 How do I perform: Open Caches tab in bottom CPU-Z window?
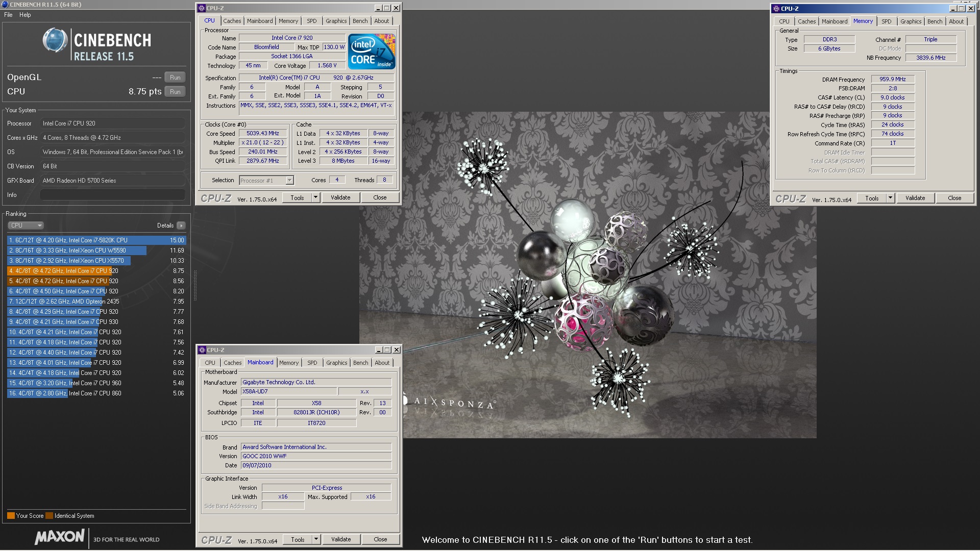click(x=233, y=363)
